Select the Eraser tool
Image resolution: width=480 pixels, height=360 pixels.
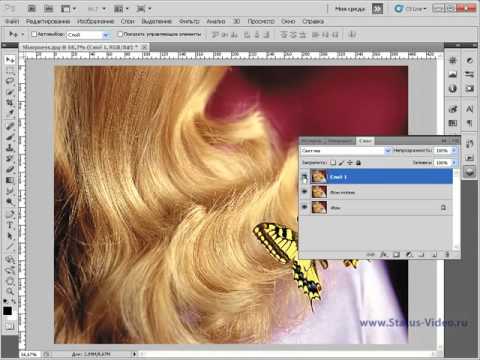point(10,170)
